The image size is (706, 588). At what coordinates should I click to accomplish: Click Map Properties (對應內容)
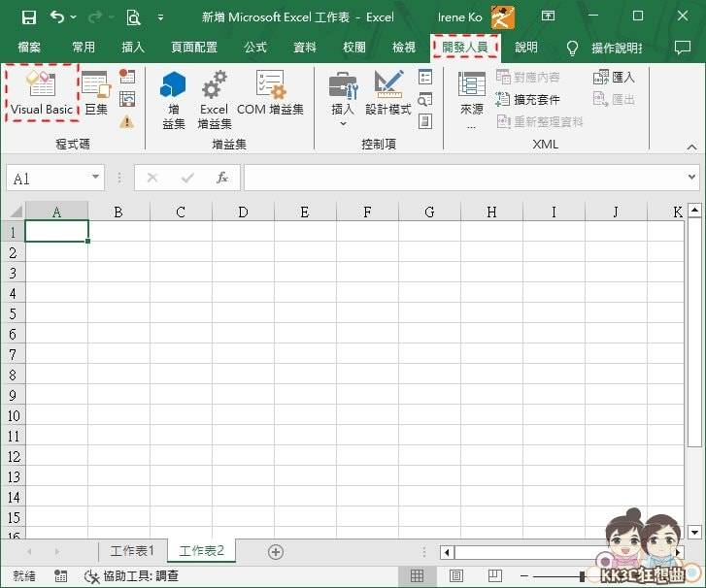527,78
